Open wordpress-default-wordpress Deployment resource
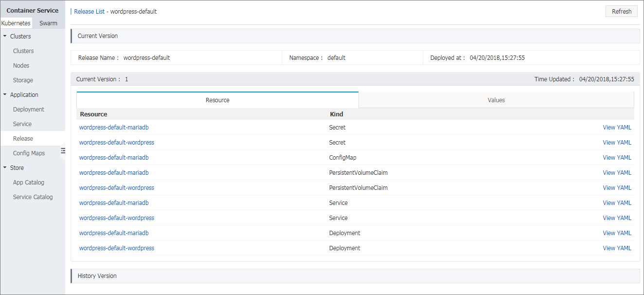 (117, 248)
